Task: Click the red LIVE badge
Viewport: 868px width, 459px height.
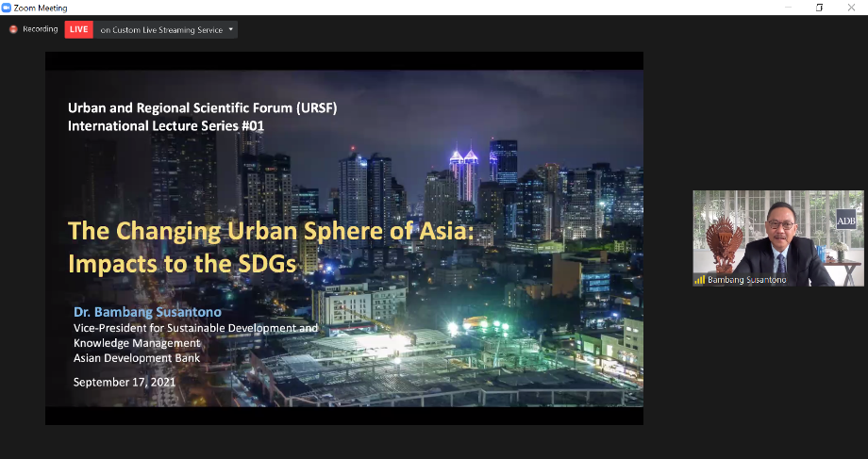Action: pos(78,29)
